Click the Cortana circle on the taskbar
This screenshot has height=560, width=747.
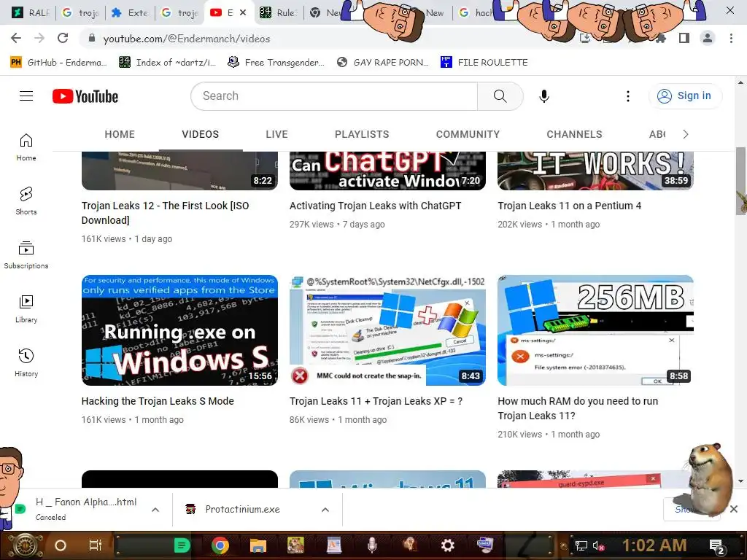(61, 545)
